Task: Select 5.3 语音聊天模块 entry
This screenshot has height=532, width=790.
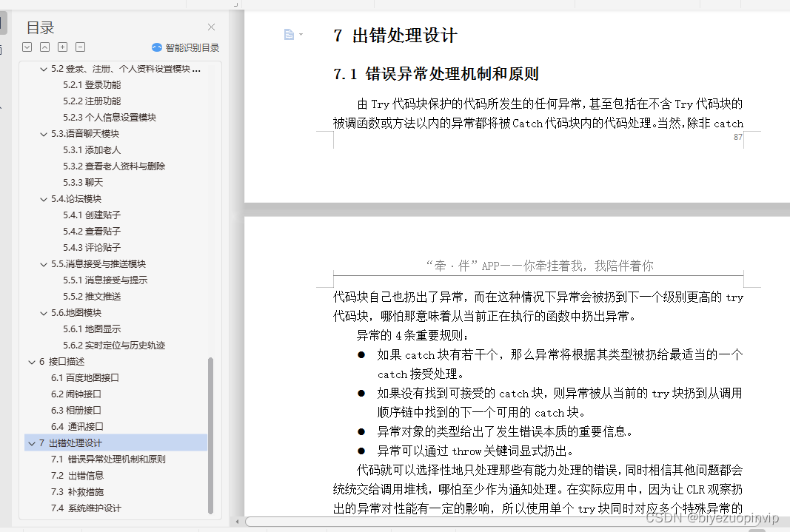Action: [85, 134]
